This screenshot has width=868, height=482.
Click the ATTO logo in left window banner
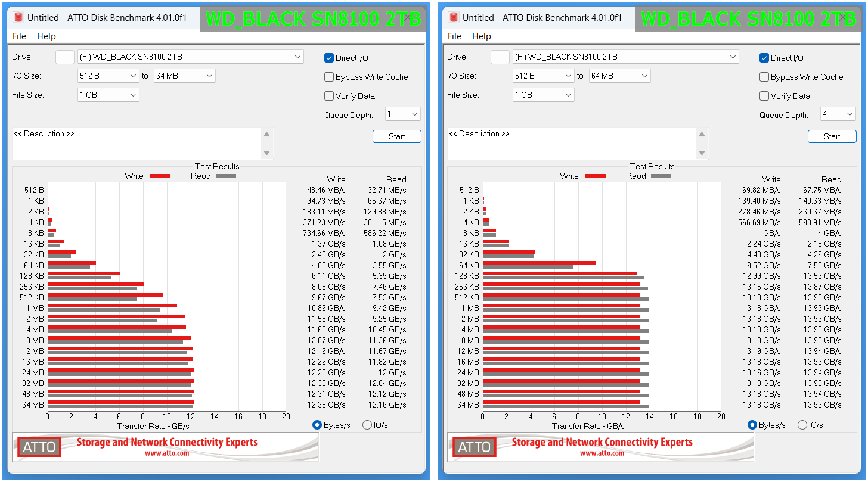pyautogui.click(x=39, y=447)
